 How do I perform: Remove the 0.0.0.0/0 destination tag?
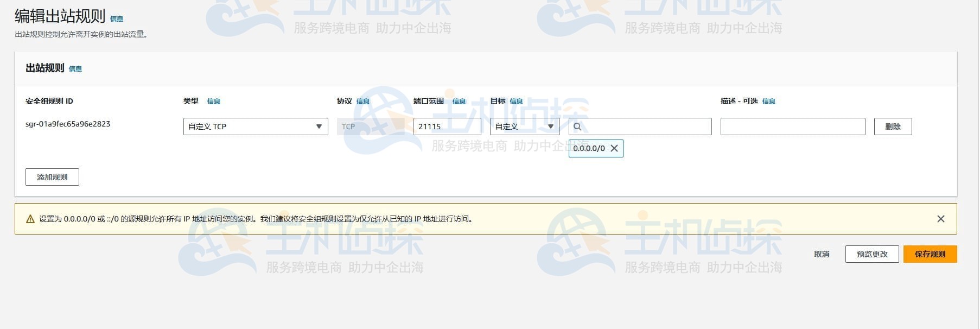tap(614, 148)
